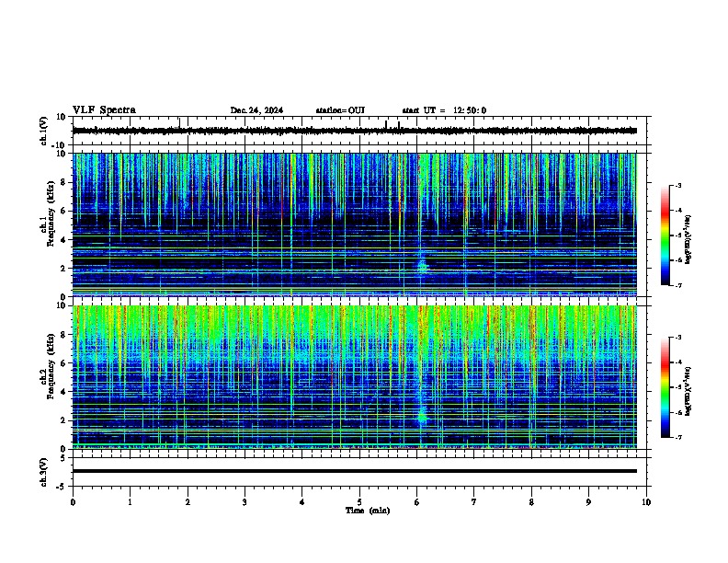Click the ch.2 spectrogram color scale bar
728x563 pixels.
pyautogui.click(x=665, y=387)
